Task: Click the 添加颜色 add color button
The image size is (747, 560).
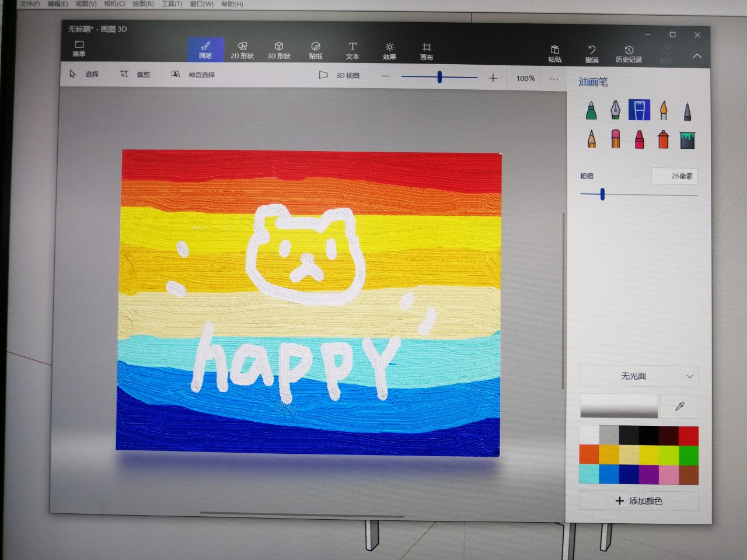Action: (x=639, y=501)
